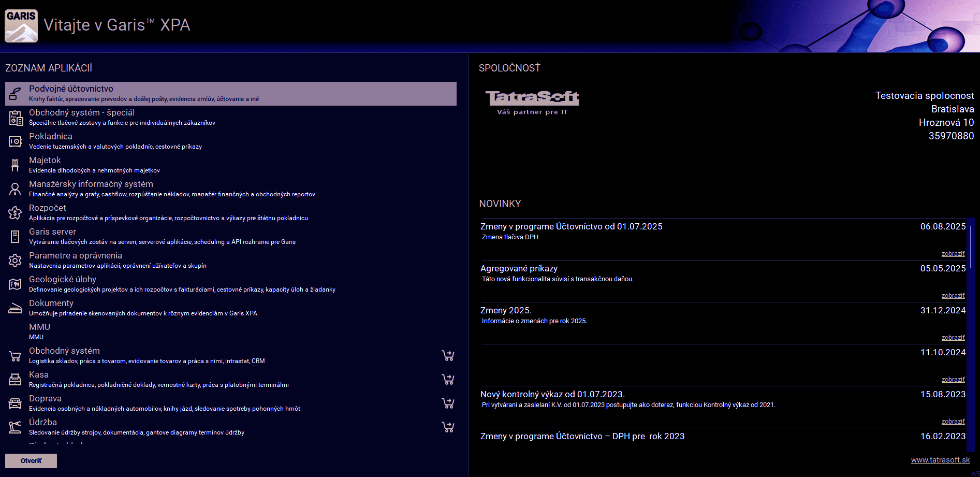The height and width of the screenshot is (477, 980).
Task: Click company name Testovacia spolocnost
Action: click(x=925, y=96)
